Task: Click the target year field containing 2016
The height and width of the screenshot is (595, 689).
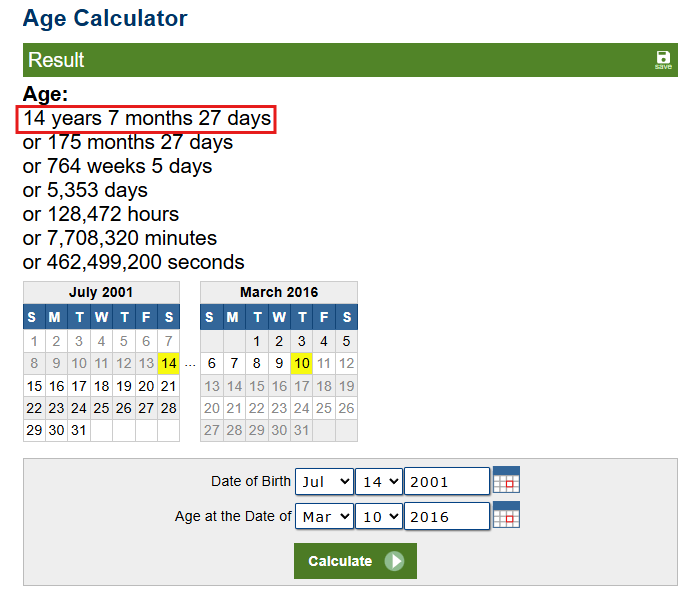Action: (446, 516)
